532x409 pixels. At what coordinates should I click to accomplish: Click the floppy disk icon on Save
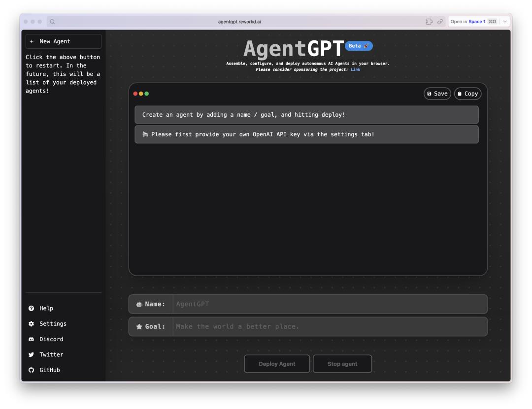pos(429,94)
